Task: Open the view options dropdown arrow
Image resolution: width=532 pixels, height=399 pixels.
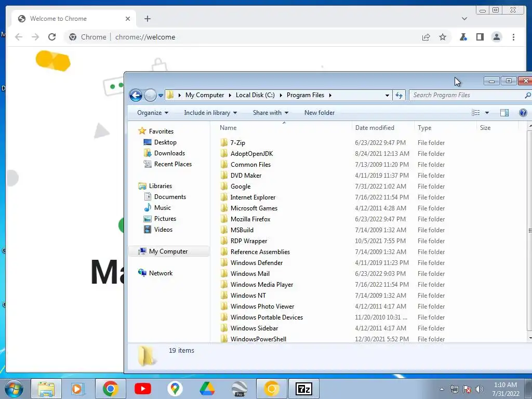Action: 487,113
